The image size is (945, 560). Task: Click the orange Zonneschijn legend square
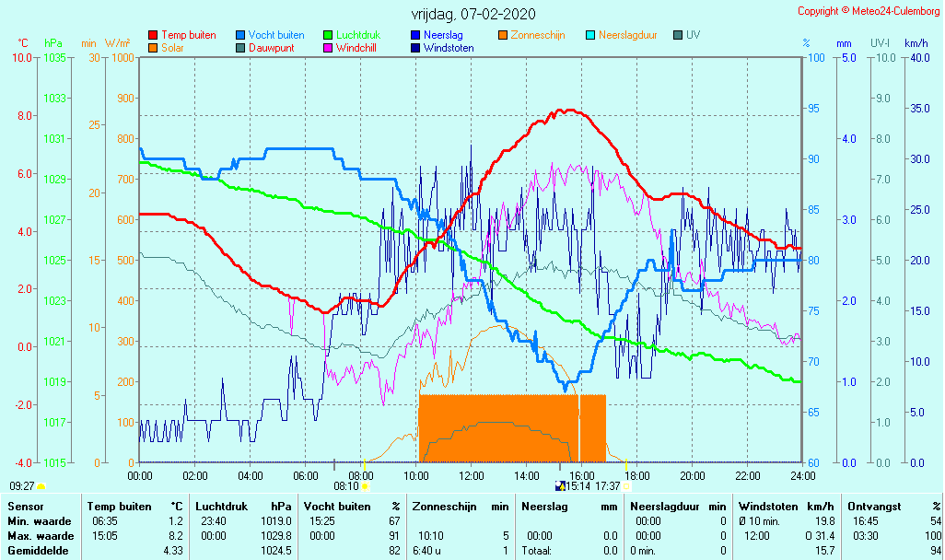coord(503,35)
